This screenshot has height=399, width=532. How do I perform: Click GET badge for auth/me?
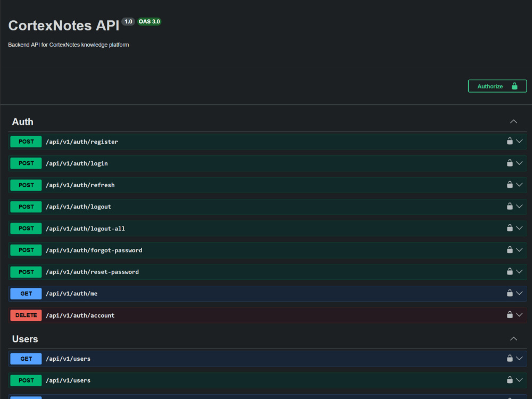click(x=26, y=294)
